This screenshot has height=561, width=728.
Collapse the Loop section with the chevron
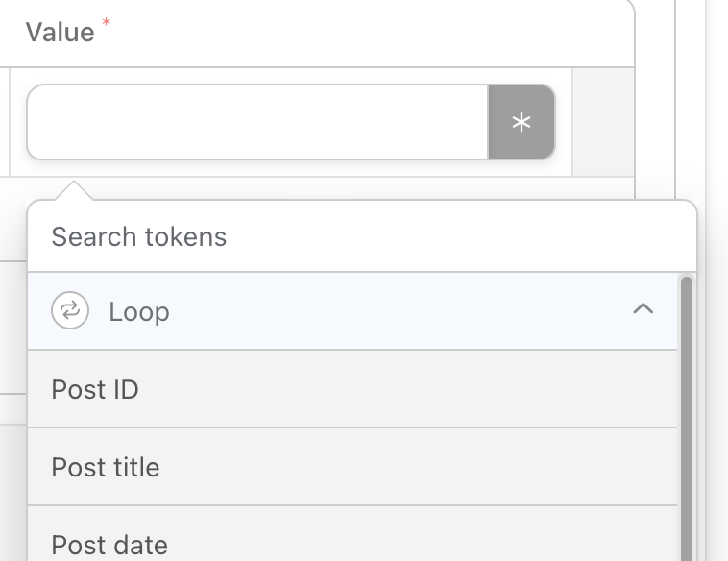pyautogui.click(x=643, y=309)
